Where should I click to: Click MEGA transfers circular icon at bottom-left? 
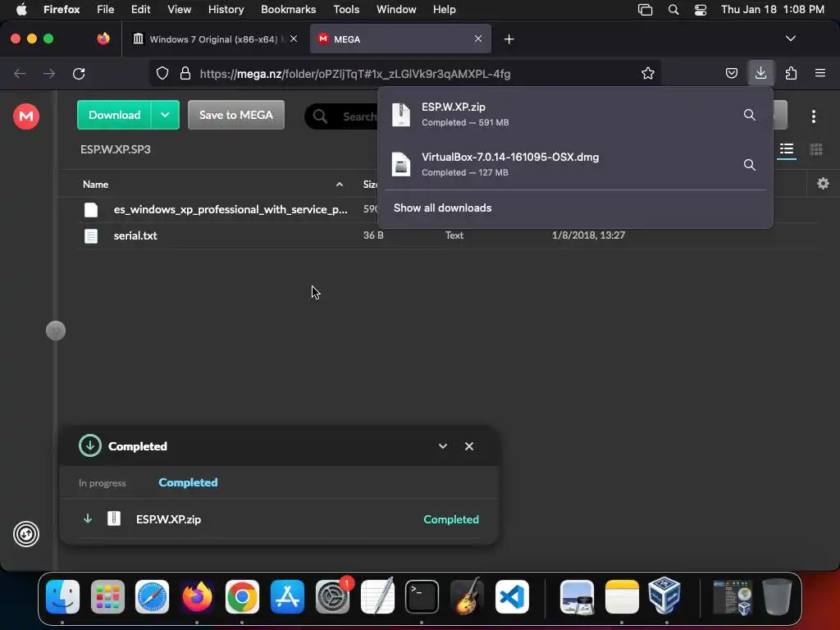click(x=25, y=534)
